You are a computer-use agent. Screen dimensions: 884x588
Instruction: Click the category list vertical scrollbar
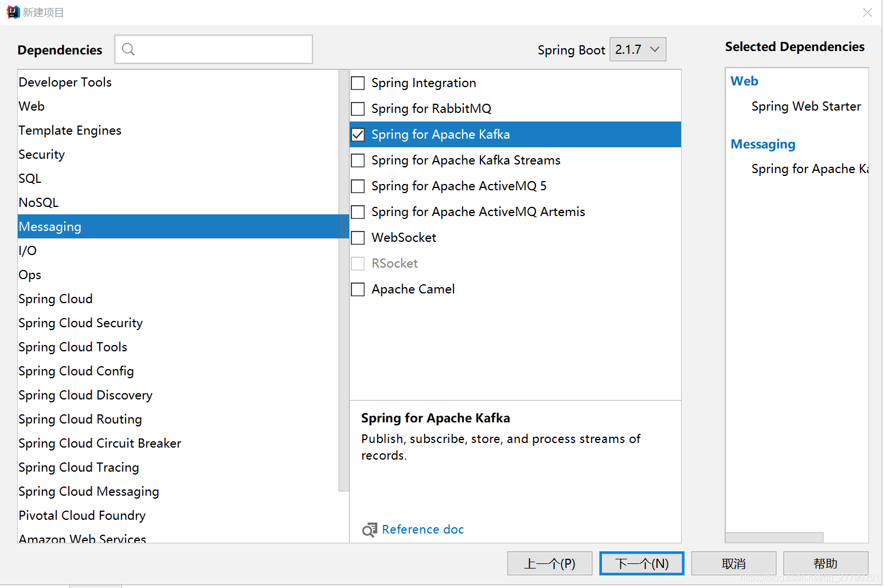coord(344,281)
